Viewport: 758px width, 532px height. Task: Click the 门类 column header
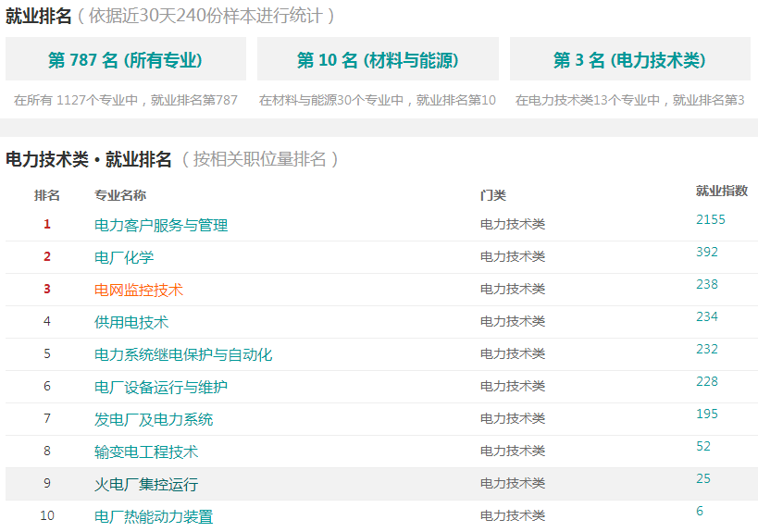(x=493, y=195)
